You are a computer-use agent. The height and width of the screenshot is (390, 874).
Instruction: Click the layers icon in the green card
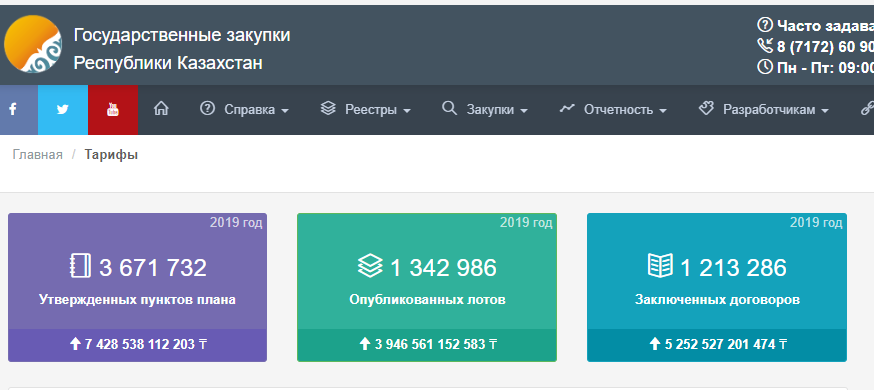pyautogui.click(x=370, y=266)
